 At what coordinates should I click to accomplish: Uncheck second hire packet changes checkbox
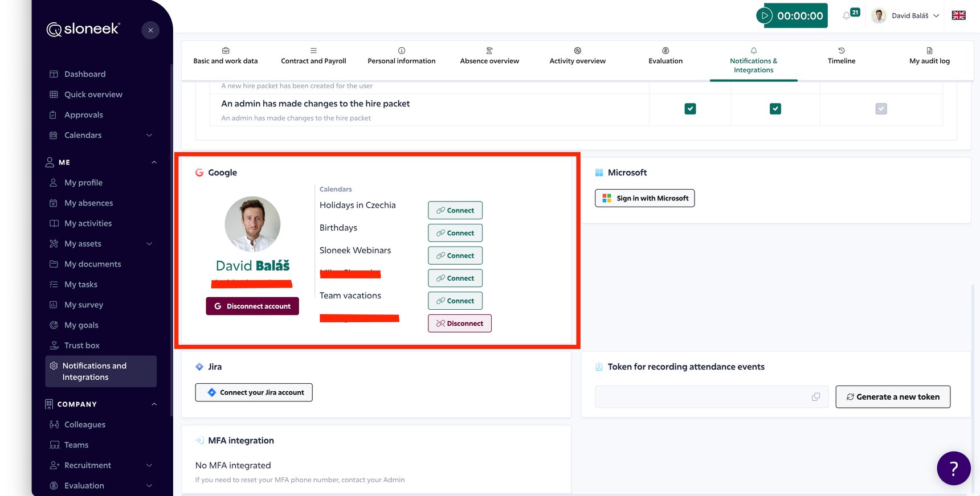(x=775, y=109)
